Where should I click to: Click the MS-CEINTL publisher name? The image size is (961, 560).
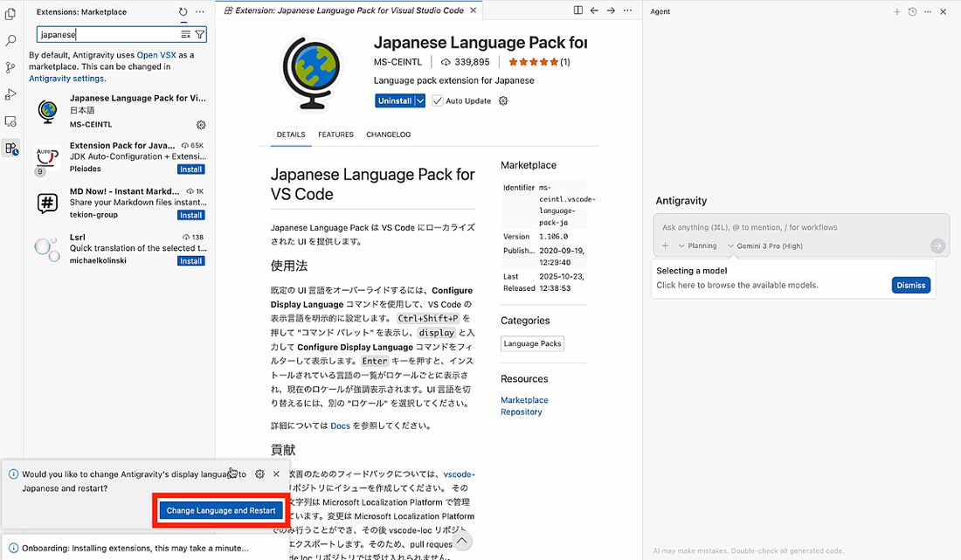tap(398, 62)
